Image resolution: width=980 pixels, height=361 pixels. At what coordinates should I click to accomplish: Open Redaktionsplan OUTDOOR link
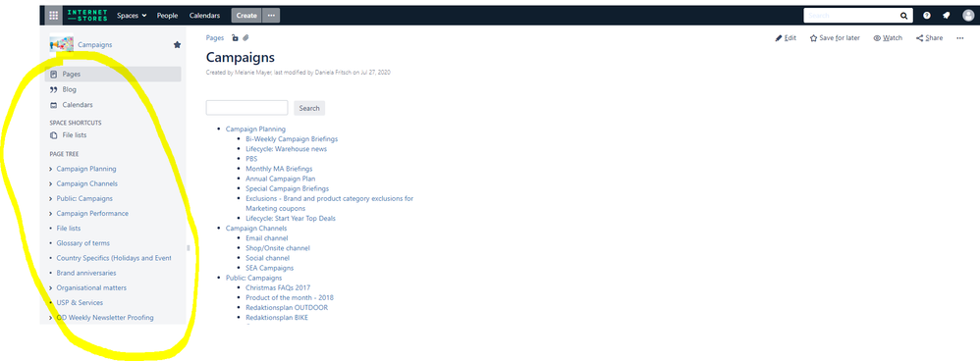click(x=287, y=308)
